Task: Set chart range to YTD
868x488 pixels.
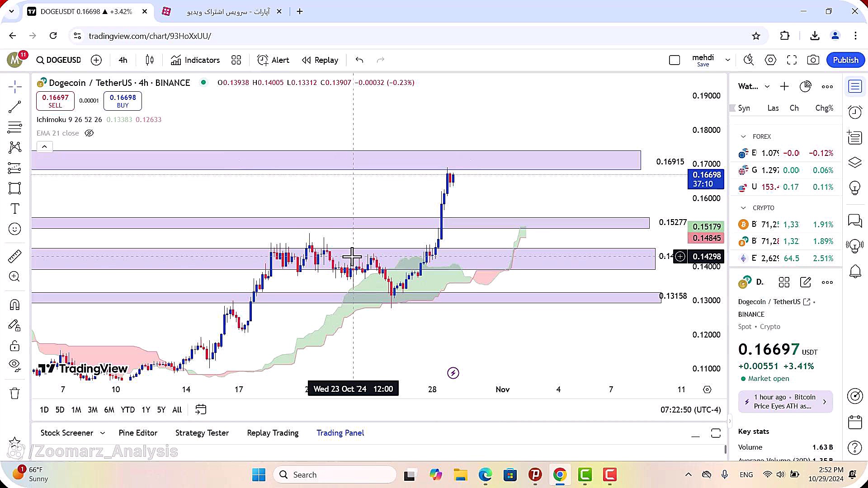Action: point(127,410)
